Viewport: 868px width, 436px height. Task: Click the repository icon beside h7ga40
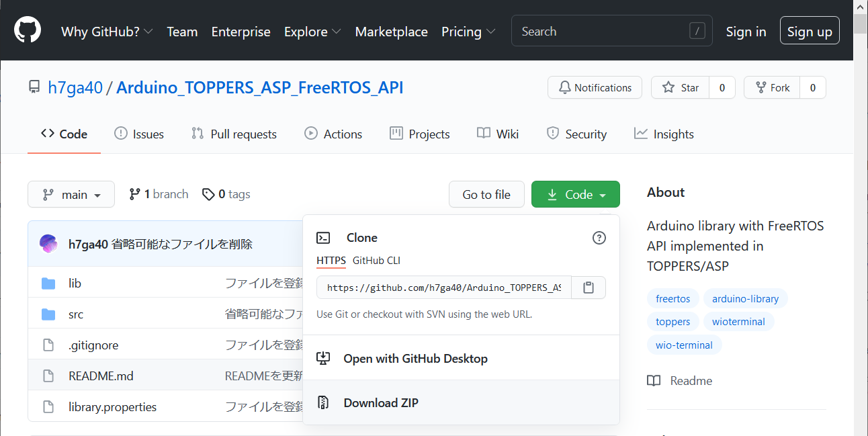pos(34,86)
